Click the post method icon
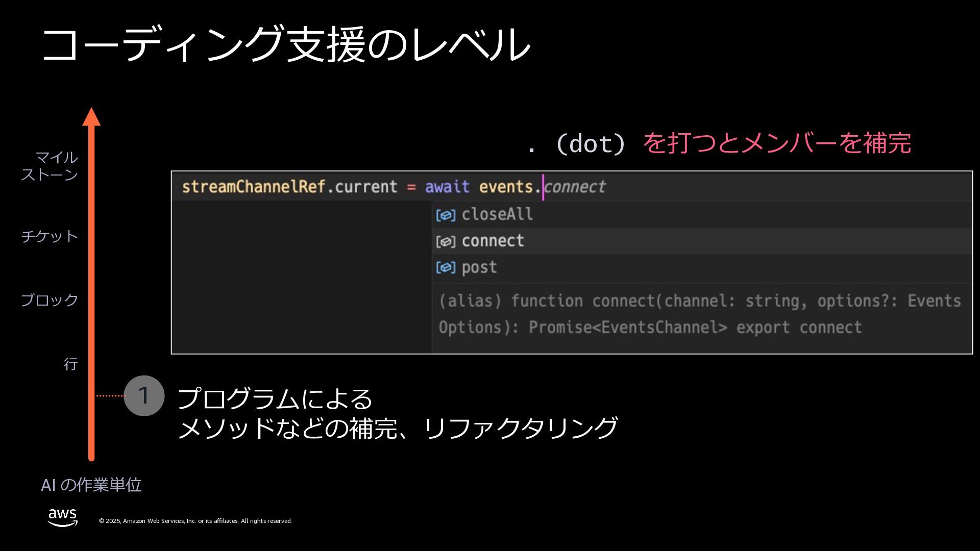This screenshot has width=980, height=551. click(x=446, y=267)
